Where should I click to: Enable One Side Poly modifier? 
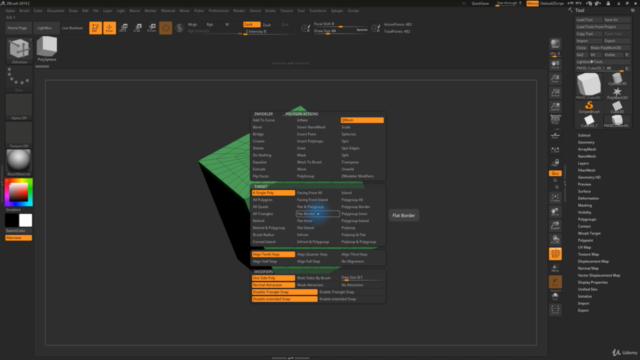click(273, 278)
